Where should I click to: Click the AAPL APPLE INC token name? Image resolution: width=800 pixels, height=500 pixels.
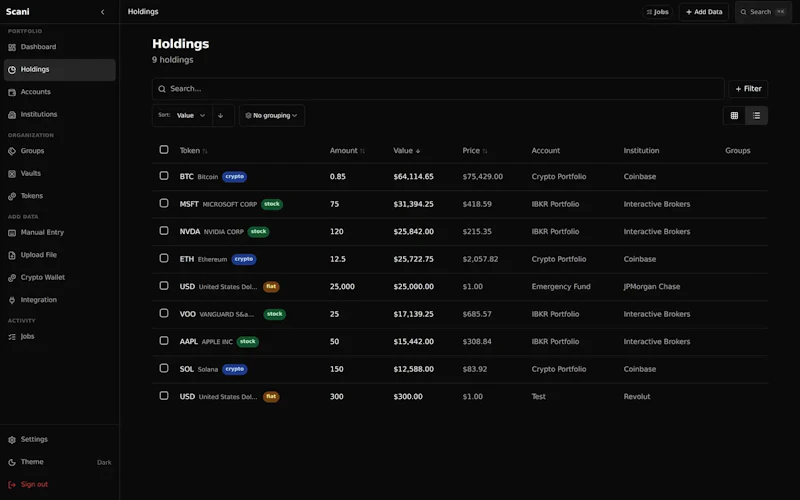coord(206,342)
